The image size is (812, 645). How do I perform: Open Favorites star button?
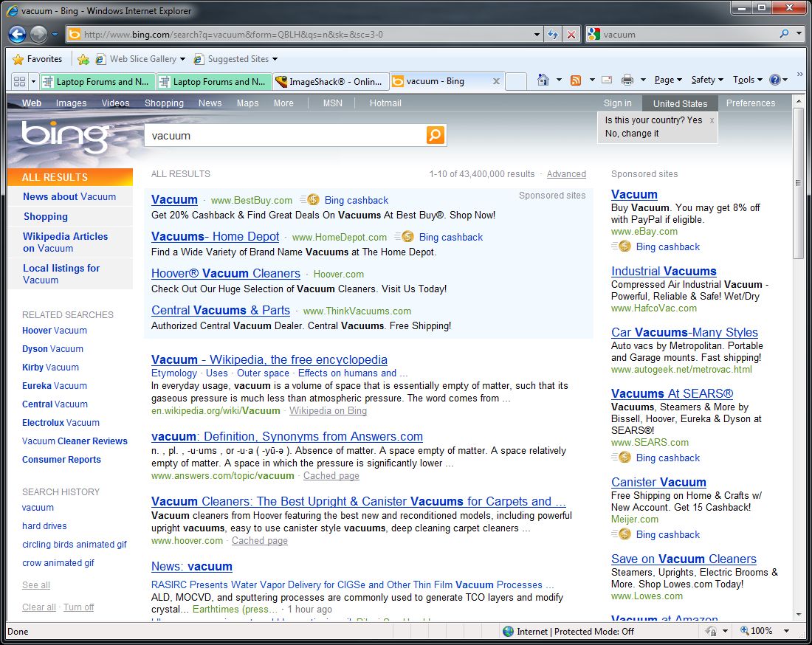pyautogui.click(x=38, y=59)
